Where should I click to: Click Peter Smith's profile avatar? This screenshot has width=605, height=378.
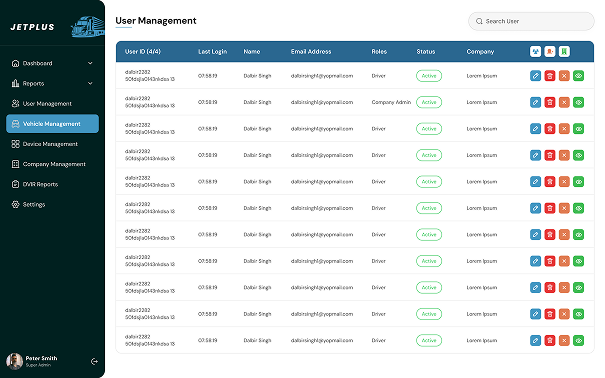click(x=15, y=361)
